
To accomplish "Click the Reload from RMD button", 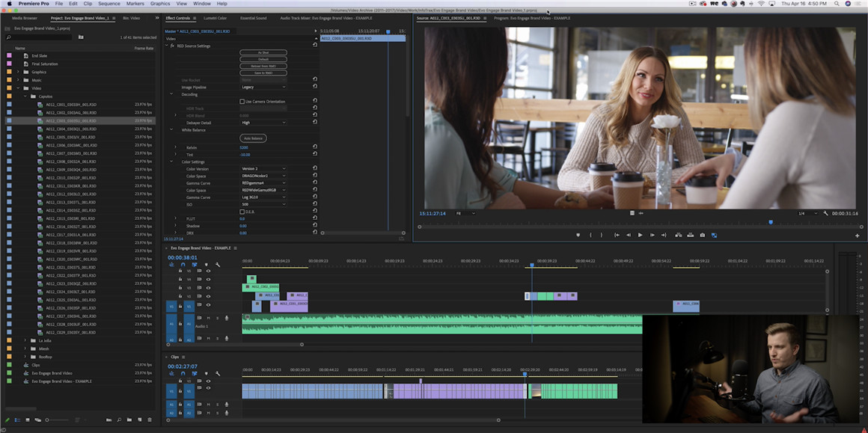I will (263, 66).
